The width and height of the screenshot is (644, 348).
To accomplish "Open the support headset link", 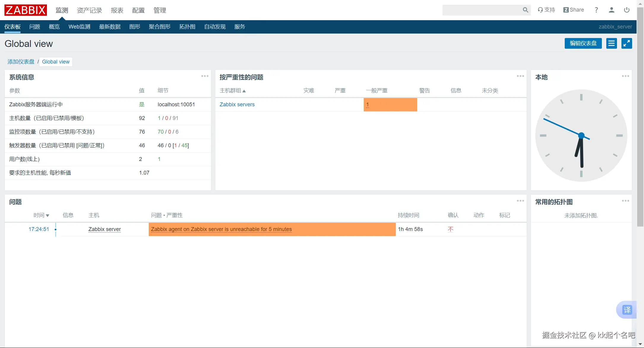I will tap(546, 10).
